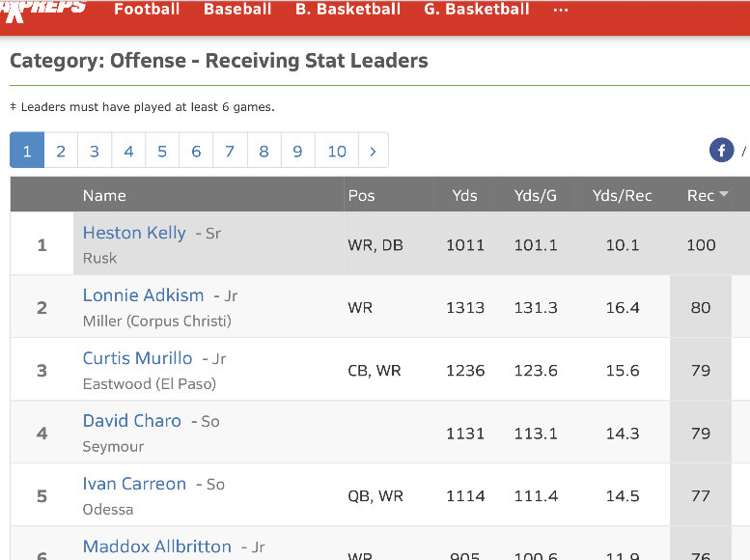Select B. Basketball in navigation
The image size is (750, 560).
click(347, 10)
